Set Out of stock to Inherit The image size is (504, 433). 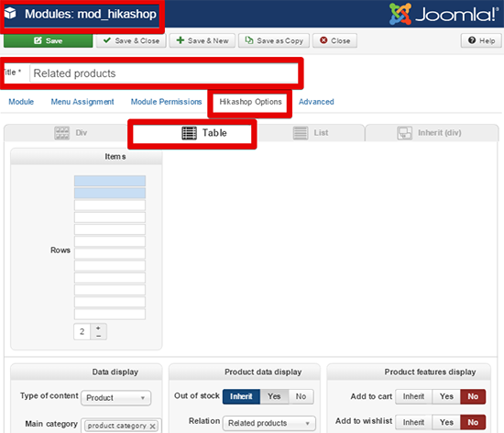241,396
